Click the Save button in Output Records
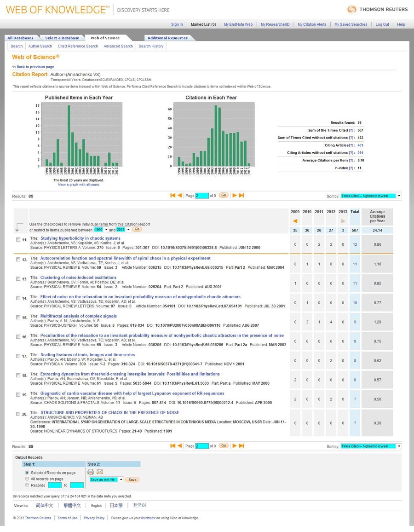414x532 pixels. coord(132,480)
